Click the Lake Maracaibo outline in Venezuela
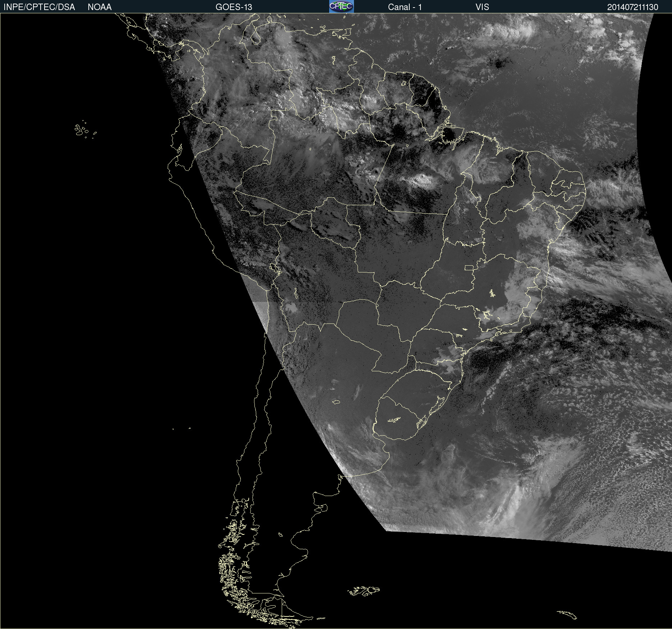Viewport: 672px width, 629px height. pyautogui.click(x=256, y=37)
